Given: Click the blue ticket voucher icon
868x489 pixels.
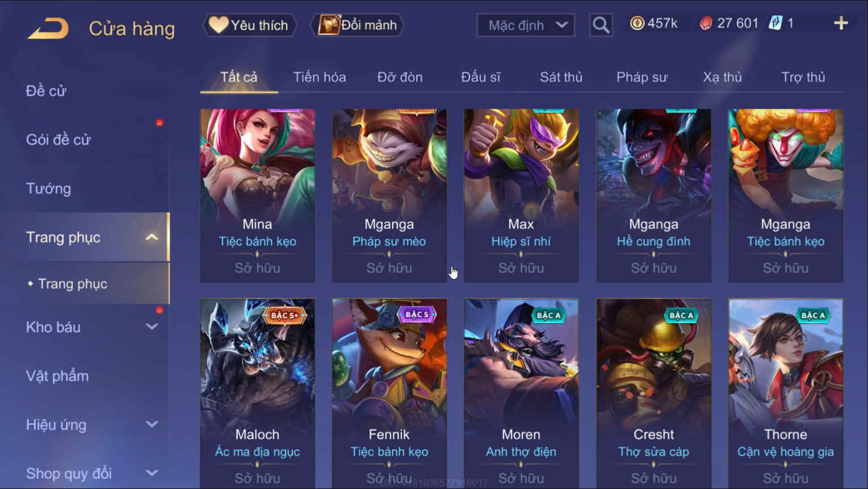Looking at the screenshot, I should [775, 23].
